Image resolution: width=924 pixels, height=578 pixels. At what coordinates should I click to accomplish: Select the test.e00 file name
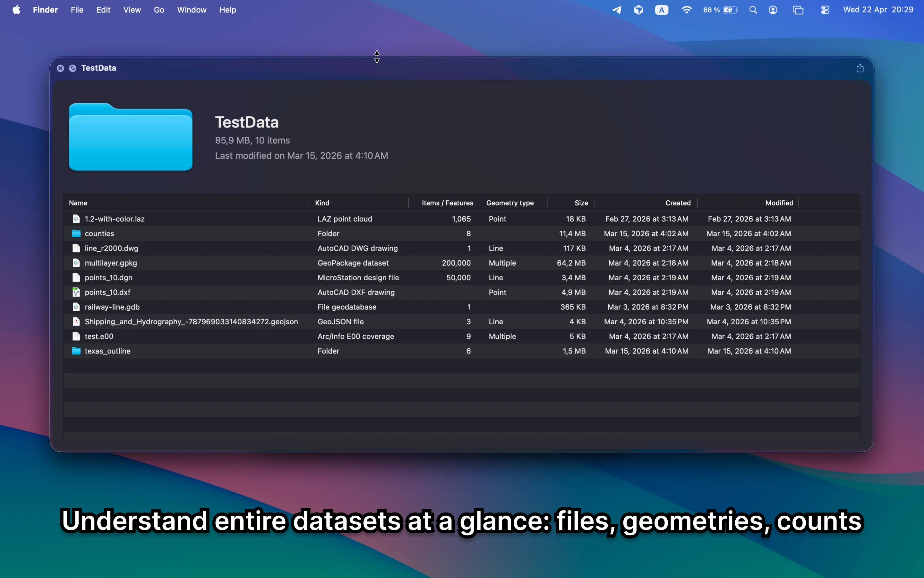99,336
